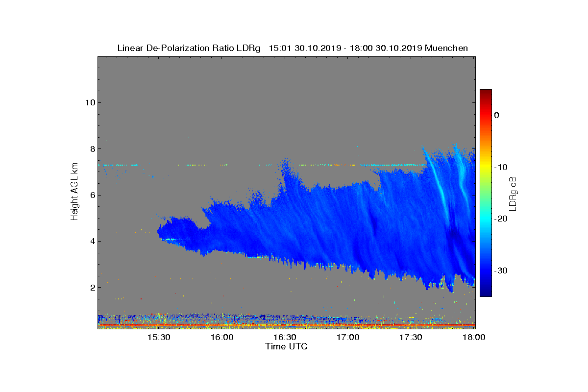
Task: Click the colorbar tick label 0
Action: point(496,115)
